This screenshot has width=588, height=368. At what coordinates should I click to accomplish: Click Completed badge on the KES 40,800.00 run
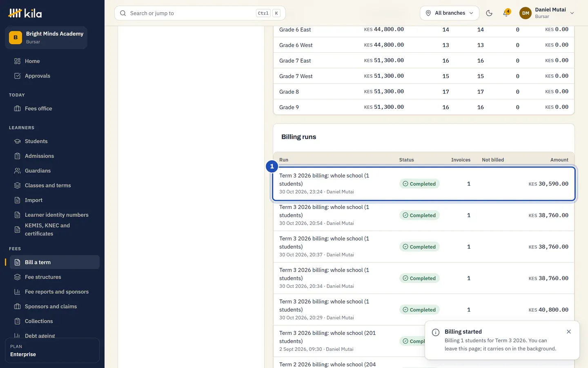click(419, 310)
